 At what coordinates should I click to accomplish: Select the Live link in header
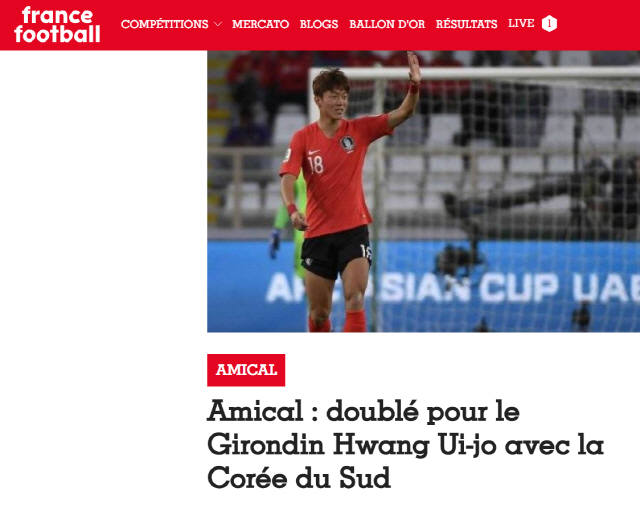coord(521,24)
